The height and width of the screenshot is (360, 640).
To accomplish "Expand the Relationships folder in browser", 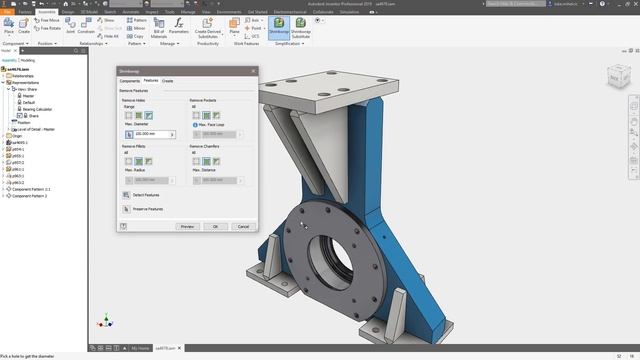I will tap(3, 76).
